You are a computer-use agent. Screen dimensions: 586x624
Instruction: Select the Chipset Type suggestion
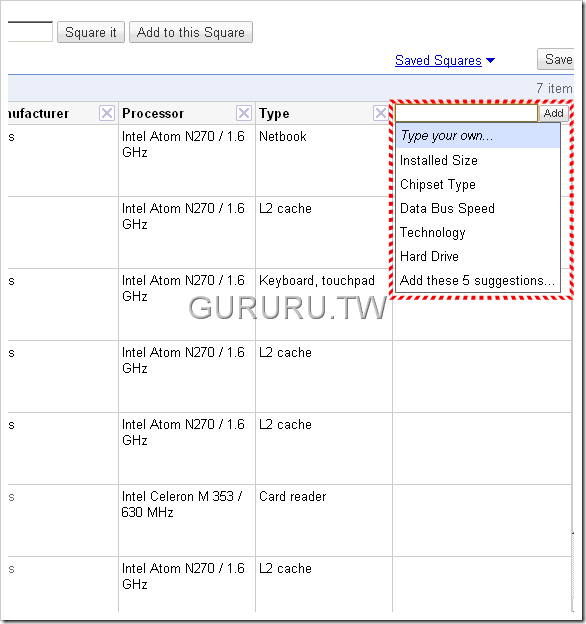478,185
